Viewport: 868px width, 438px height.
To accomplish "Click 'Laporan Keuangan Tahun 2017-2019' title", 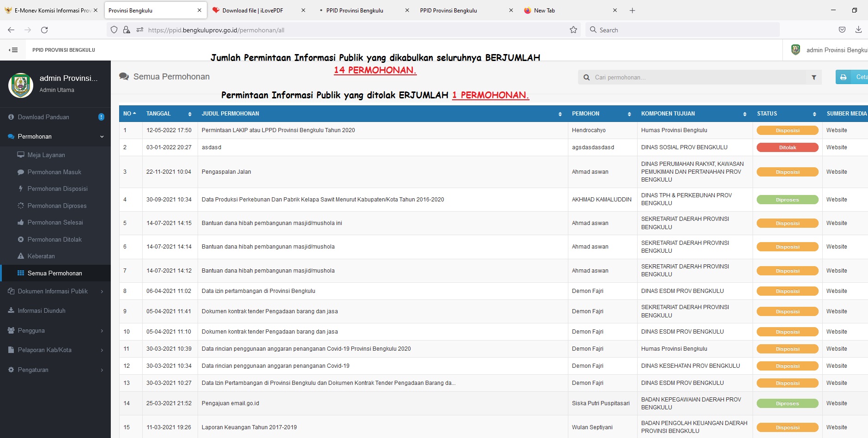I will click(x=249, y=427).
